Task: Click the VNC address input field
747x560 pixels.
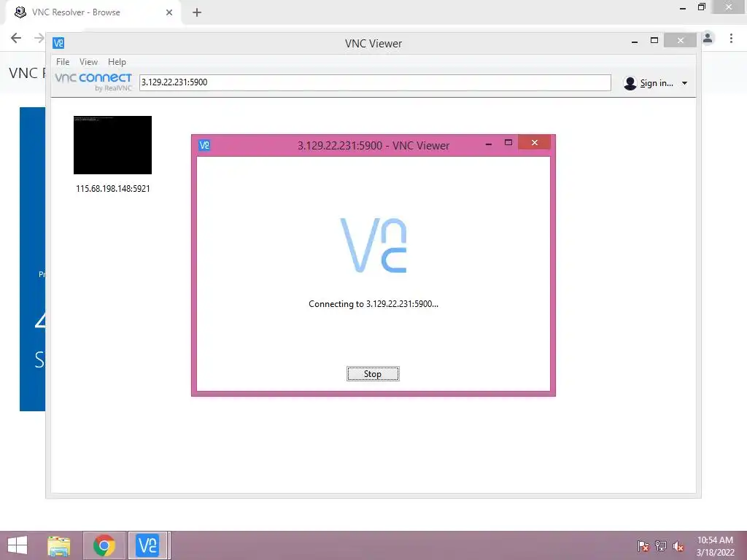Action: point(375,82)
